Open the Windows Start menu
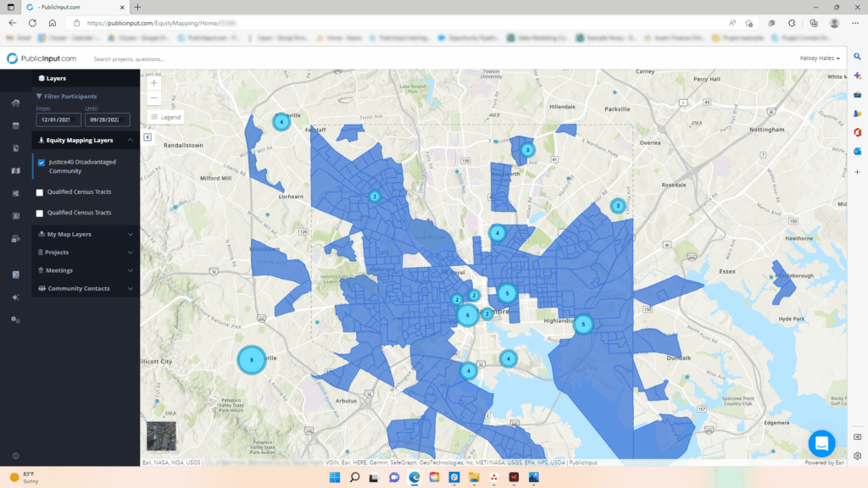This screenshot has height=488, width=868. 334,479
